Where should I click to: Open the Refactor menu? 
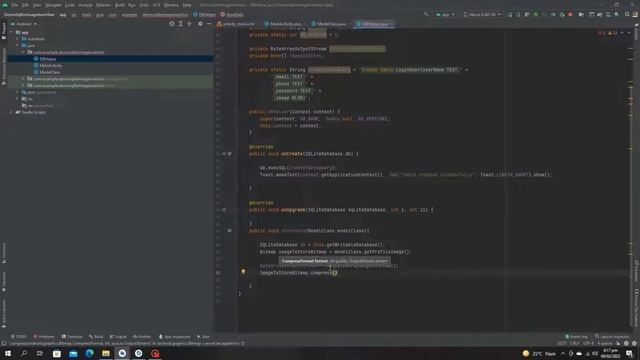click(103, 5)
